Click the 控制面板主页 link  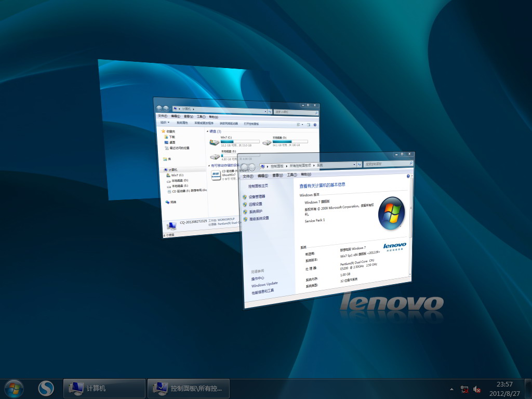[x=258, y=186]
